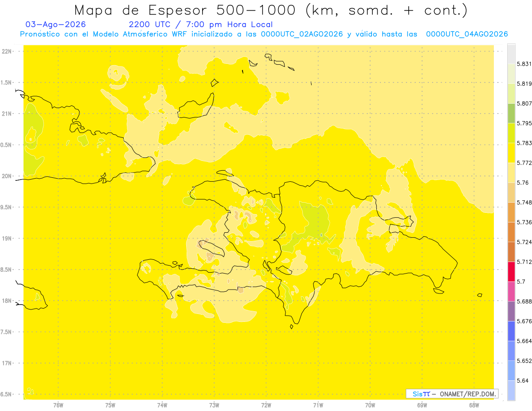Click the 1.5N latitude label
Viewport: 532px width, 411px height.
coord(6,82)
